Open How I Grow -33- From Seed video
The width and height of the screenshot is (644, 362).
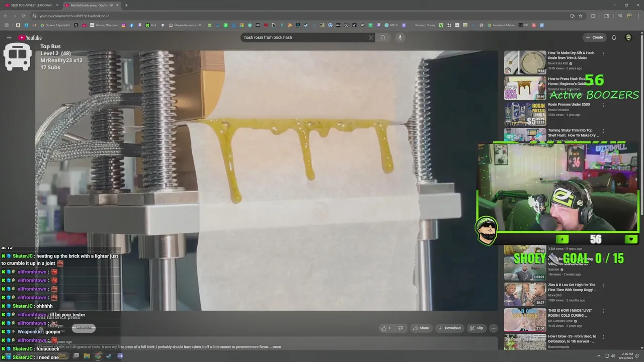(x=525, y=342)
